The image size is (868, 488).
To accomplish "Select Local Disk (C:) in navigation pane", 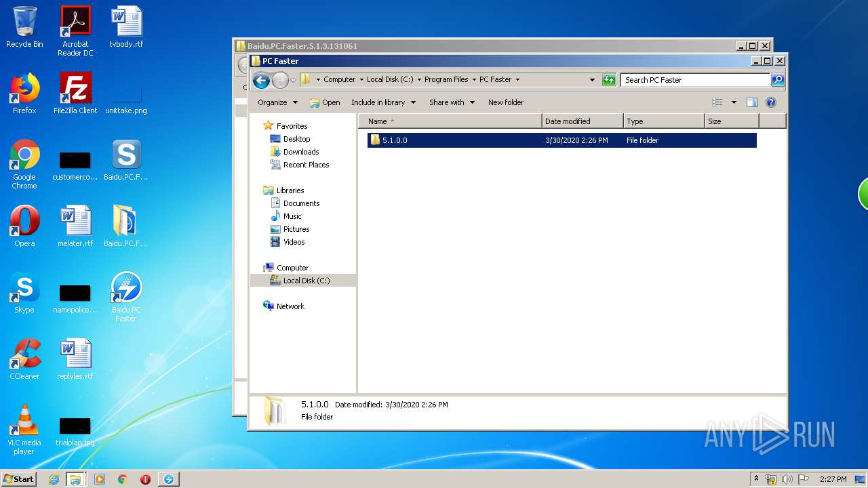I will (303, 281).
